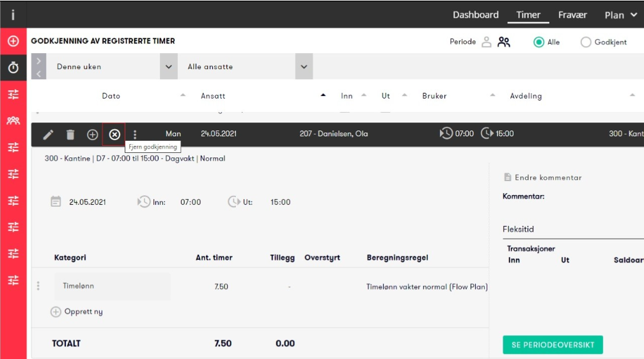
Task: Click the Fjern godkjenning X-circle icon
Action: click(x=114, y=134)
